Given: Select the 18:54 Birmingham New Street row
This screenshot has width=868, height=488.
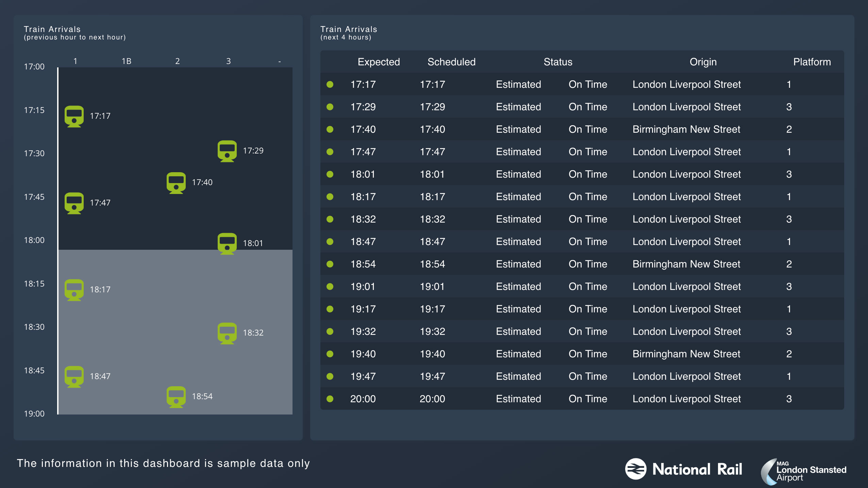Looking at the screenshot, I should [582, 264].
